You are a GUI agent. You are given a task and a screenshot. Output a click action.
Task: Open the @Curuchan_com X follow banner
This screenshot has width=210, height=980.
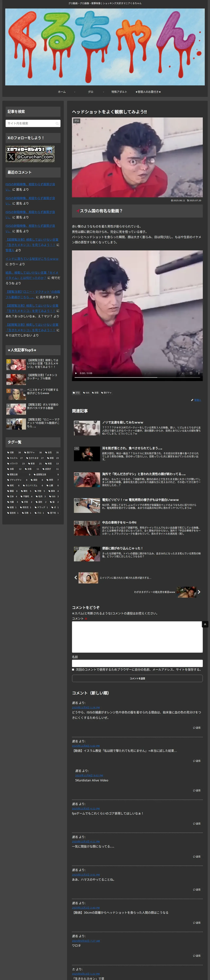tap(30, 154)
